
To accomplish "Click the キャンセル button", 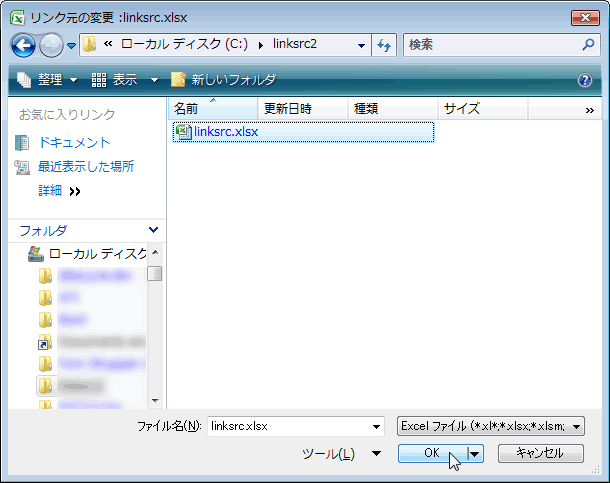I will (x=538, y=453).
